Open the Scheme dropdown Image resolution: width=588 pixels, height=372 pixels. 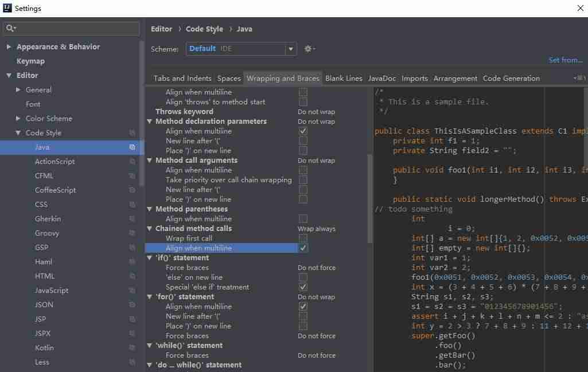click(x=241, y=49)
